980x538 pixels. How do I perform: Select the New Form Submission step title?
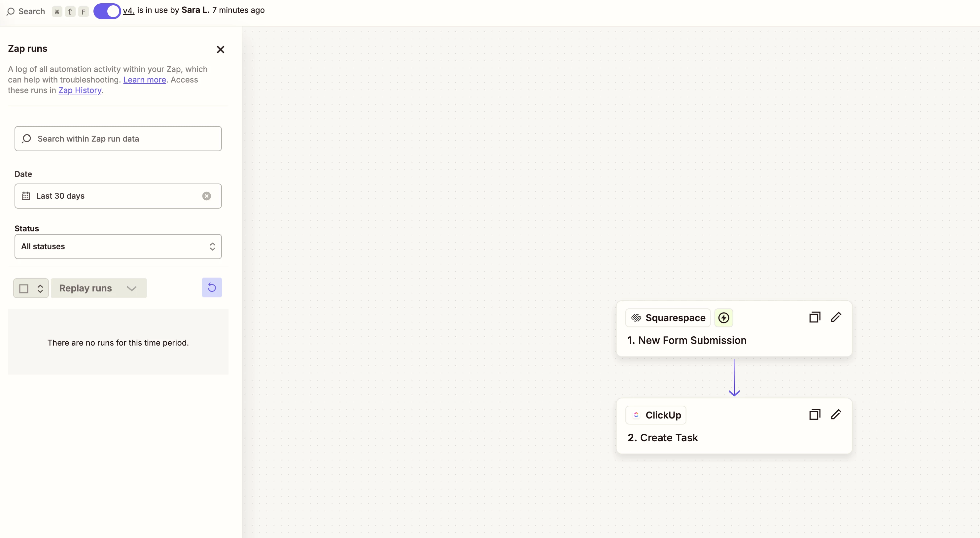coord(687,340)
